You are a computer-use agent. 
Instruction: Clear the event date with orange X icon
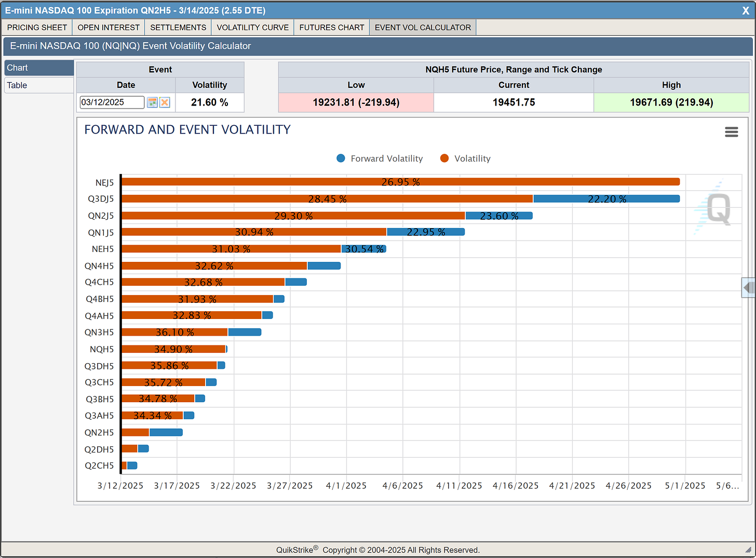click(x=165, y=102)
